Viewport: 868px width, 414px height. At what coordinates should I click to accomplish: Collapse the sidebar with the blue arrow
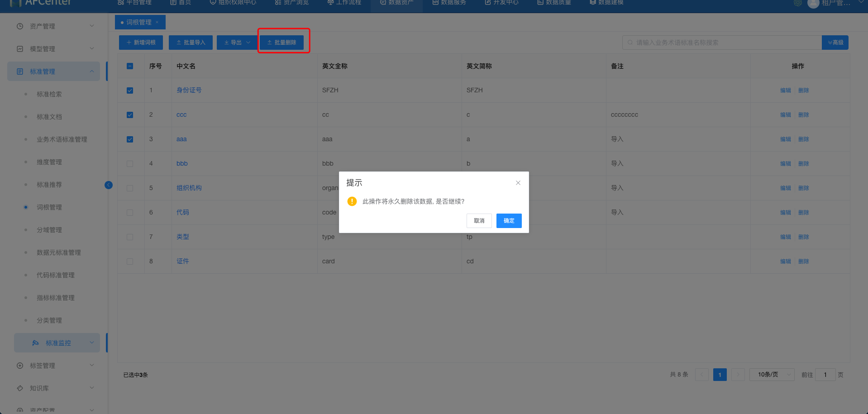tap(109, 185)
